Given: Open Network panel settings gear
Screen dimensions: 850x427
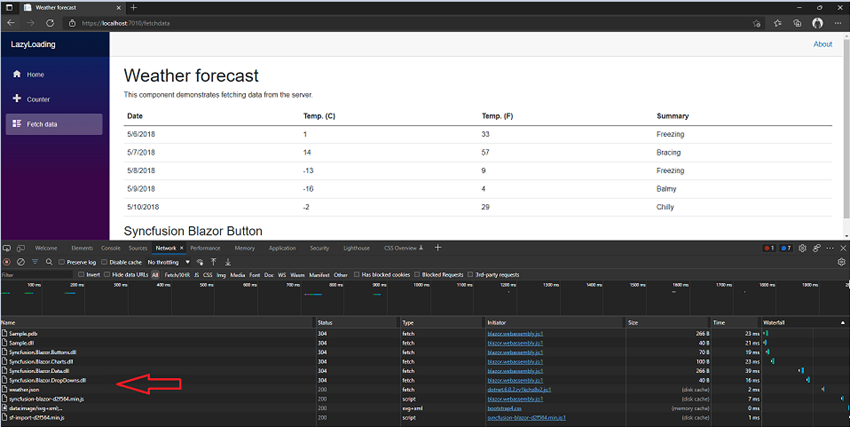Looking at the screenshot, I should point(841,262).
